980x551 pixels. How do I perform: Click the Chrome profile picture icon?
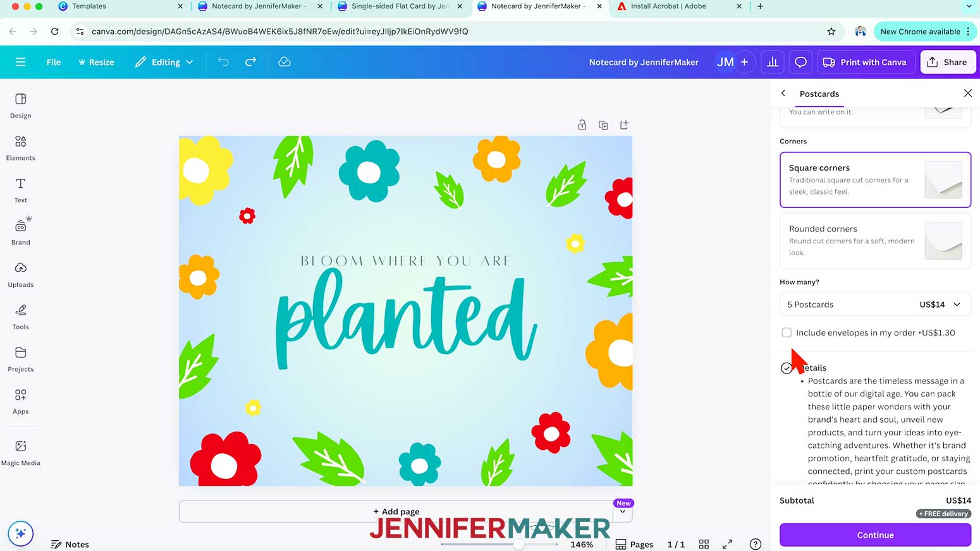860,32
